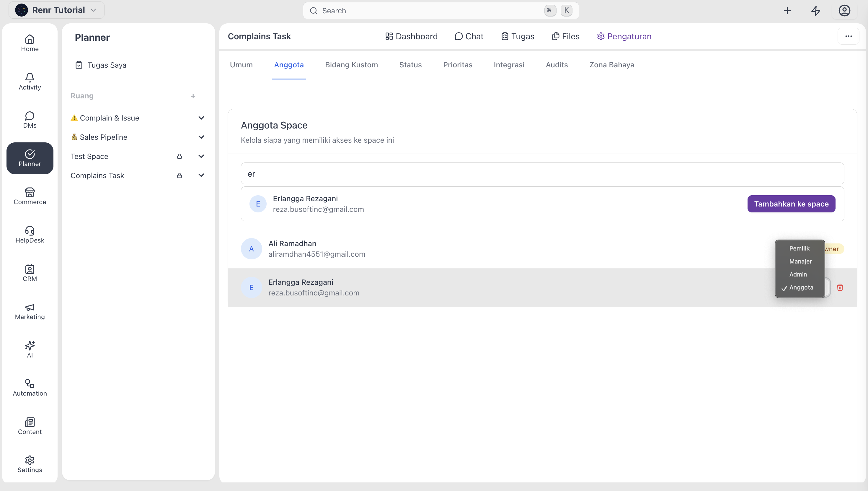Open the Zona Bahaya tab

(x=611, y=65)
